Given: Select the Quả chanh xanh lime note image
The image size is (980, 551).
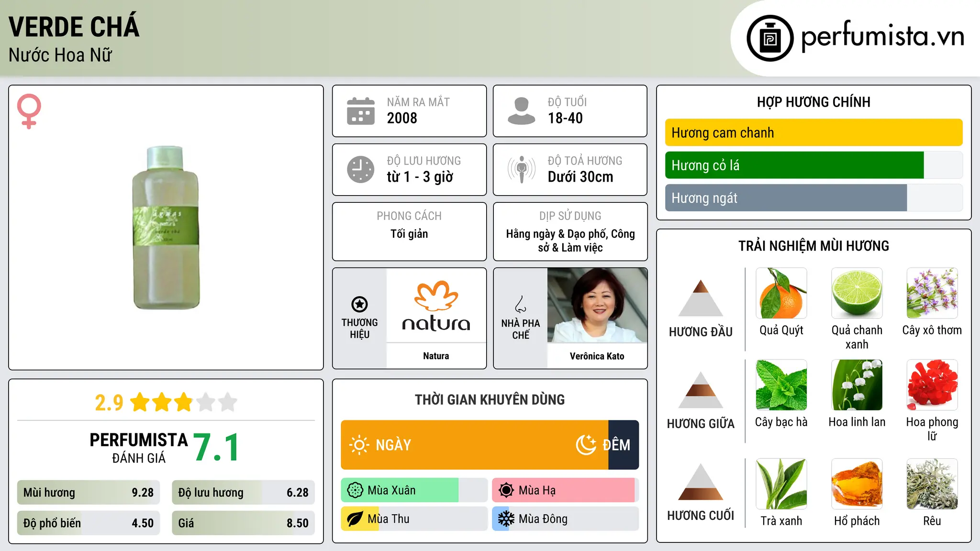Looking at the screenshot, I should pyautogui.click(x=857, y=293).
